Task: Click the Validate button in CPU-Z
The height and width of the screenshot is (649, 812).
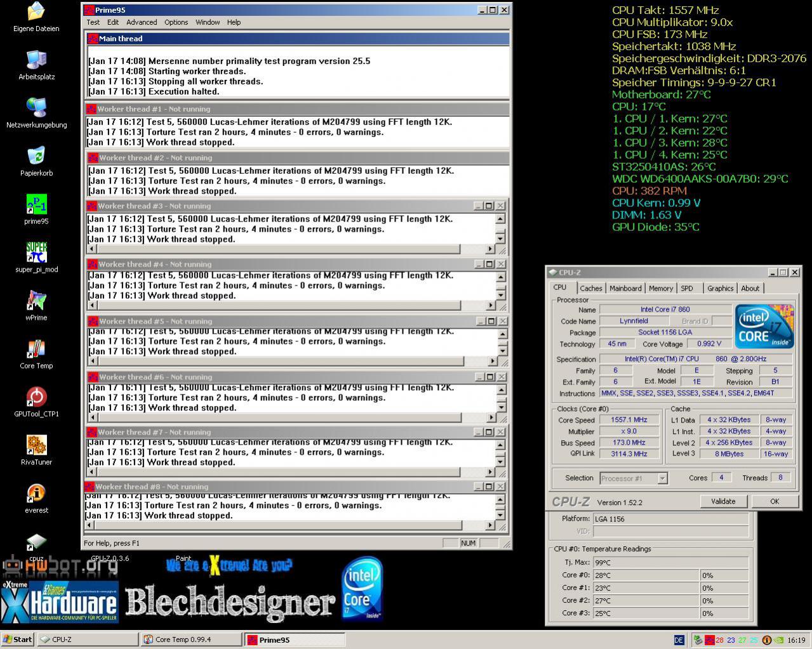Action: (x=723, y=501)
